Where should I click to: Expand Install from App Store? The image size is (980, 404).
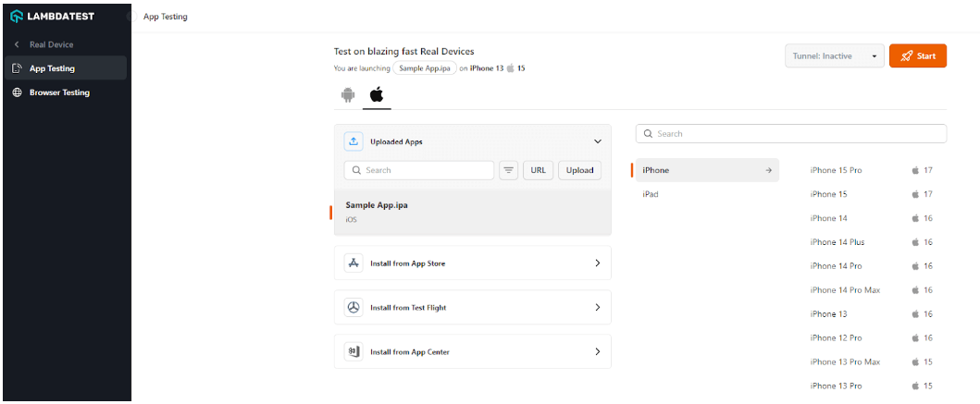click(597, 263)
